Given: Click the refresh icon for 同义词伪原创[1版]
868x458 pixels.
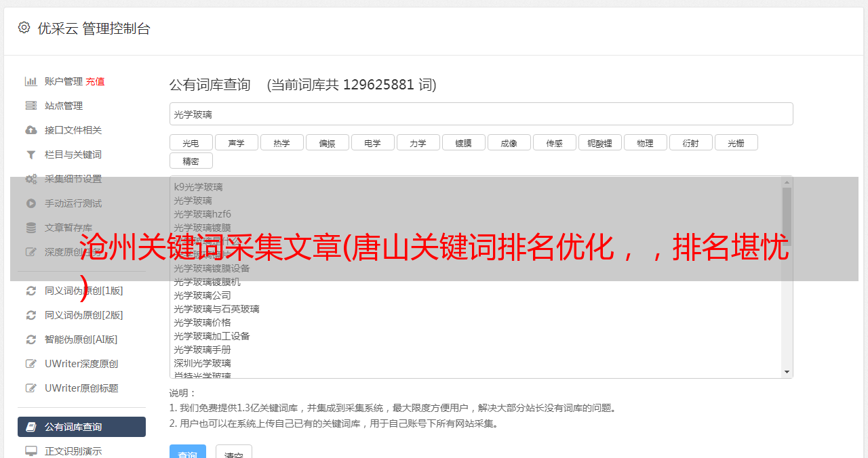Looking at the screenshot, I should [31, 291].
